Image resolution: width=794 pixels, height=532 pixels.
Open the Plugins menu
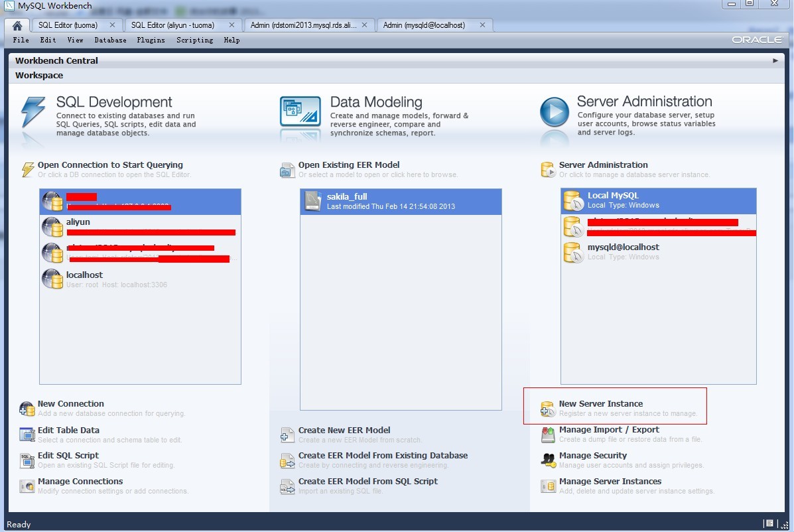tap(151, 40)
